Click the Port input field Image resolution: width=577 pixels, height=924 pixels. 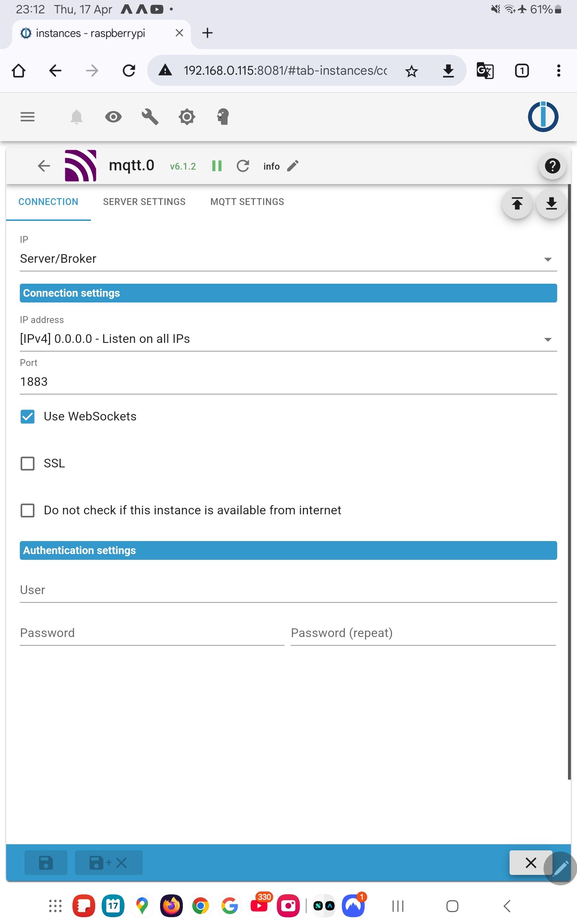288,382
